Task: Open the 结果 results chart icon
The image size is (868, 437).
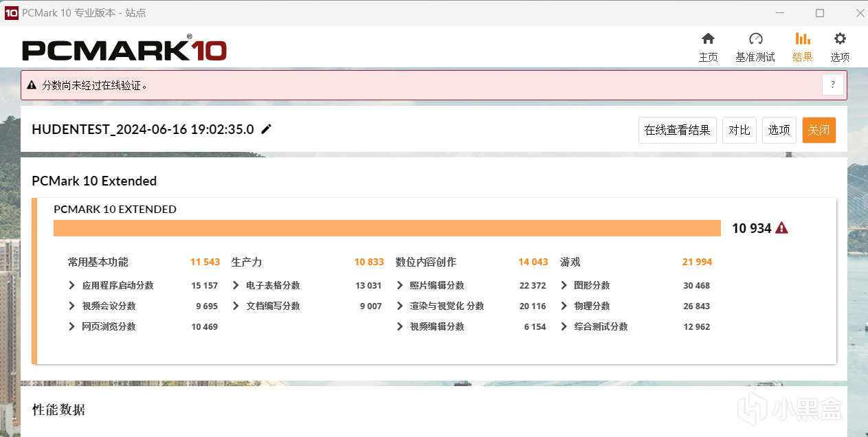Action: point(802,39)
